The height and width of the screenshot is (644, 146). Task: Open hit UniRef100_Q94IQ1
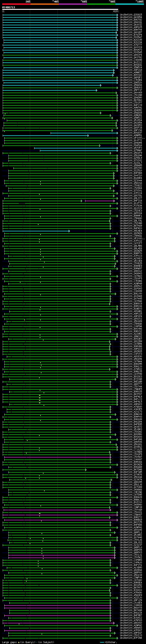tap(131, 22)
